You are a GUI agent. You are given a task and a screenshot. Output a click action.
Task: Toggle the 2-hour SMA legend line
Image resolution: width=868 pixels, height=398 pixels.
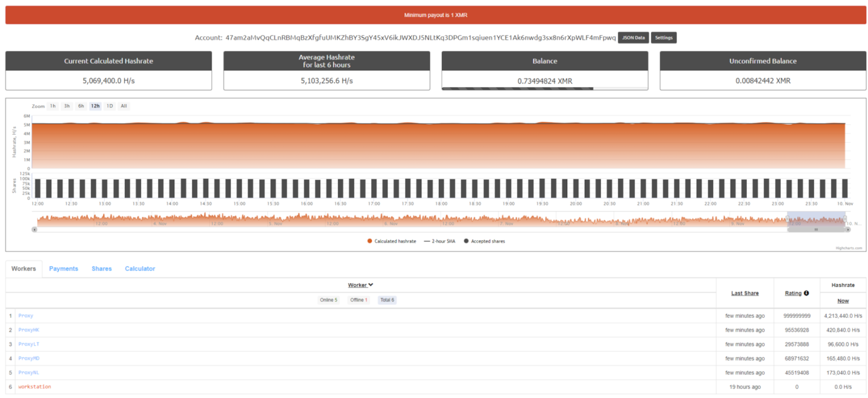[439, 241]
